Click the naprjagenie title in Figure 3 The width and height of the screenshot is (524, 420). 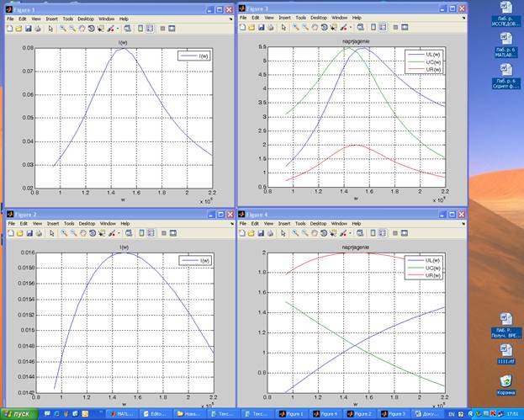(356, 41)
